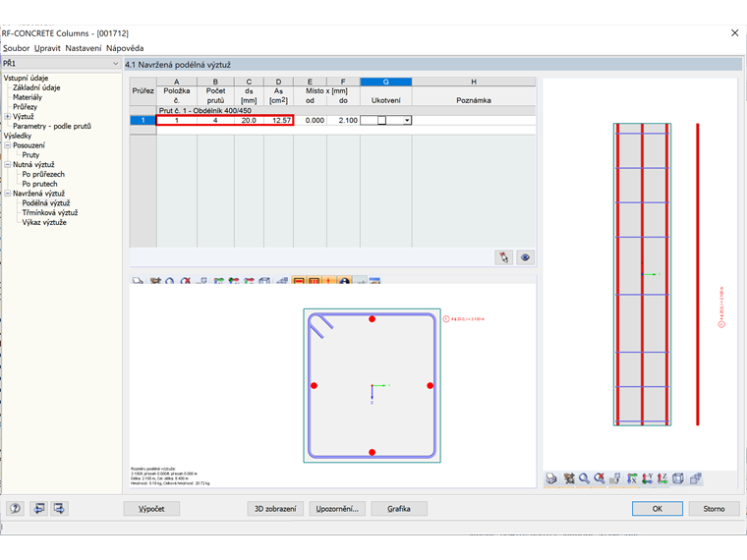The width and height of the screenshot is (747, 560).
Task: Close the RF-CONCRETE Columns window
Action: (x=734, y=32)
